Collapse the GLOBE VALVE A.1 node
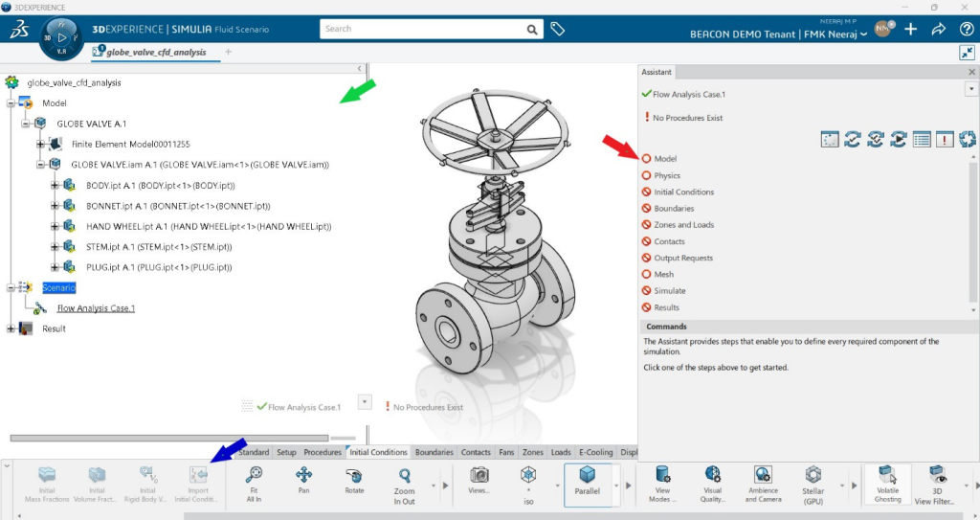 [x=26, y=124]
